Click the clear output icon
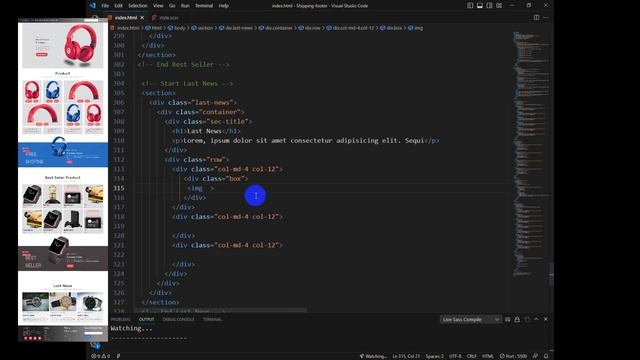 508,319
